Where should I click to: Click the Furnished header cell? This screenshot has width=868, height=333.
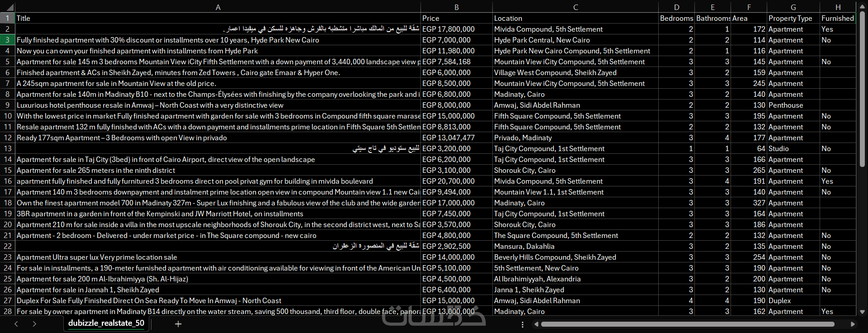coord(838,18)
